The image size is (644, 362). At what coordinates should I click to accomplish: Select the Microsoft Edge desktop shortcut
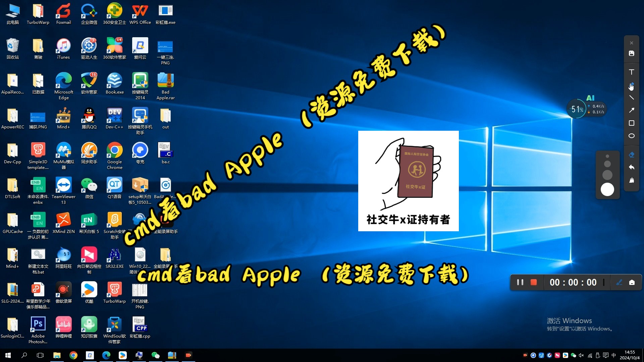click(63, 86)
